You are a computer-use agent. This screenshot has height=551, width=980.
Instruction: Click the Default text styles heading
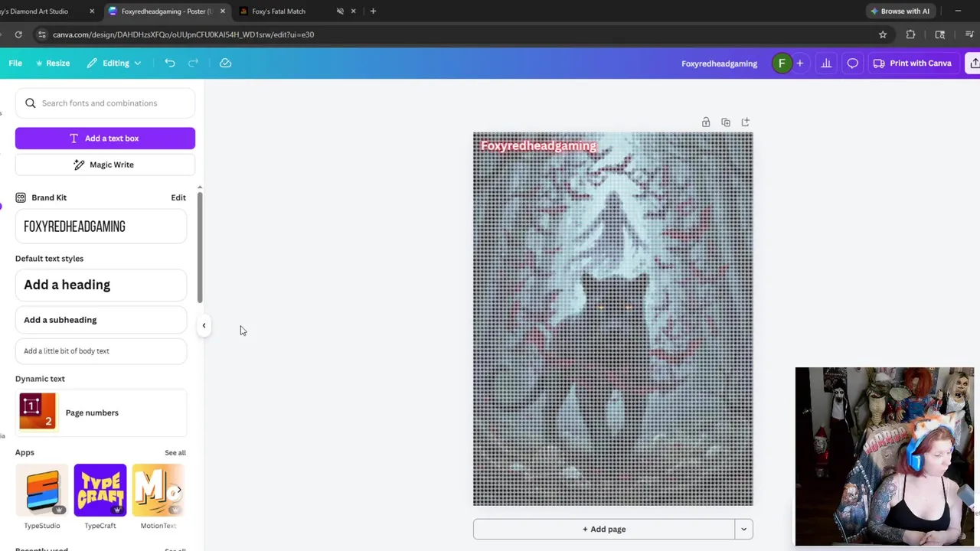49,259
